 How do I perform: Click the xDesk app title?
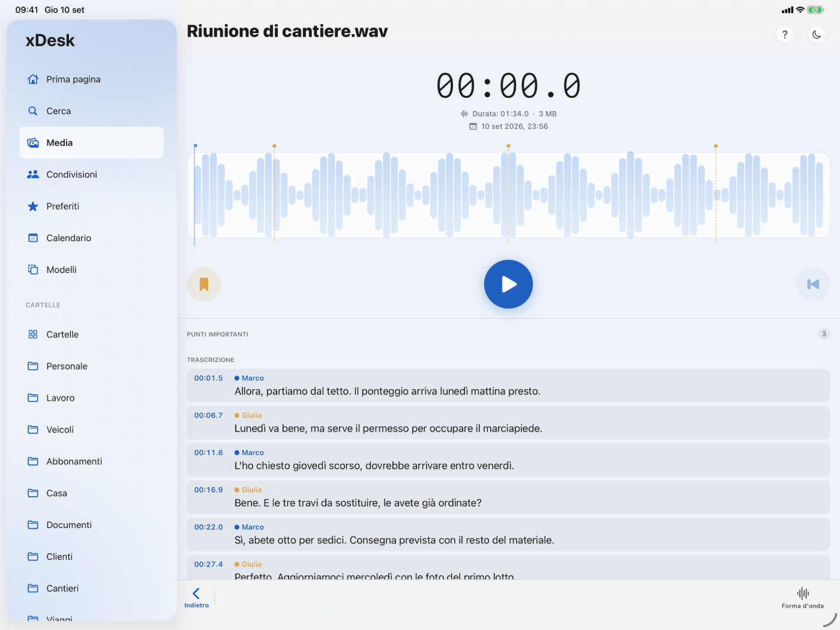pos(50,40)
